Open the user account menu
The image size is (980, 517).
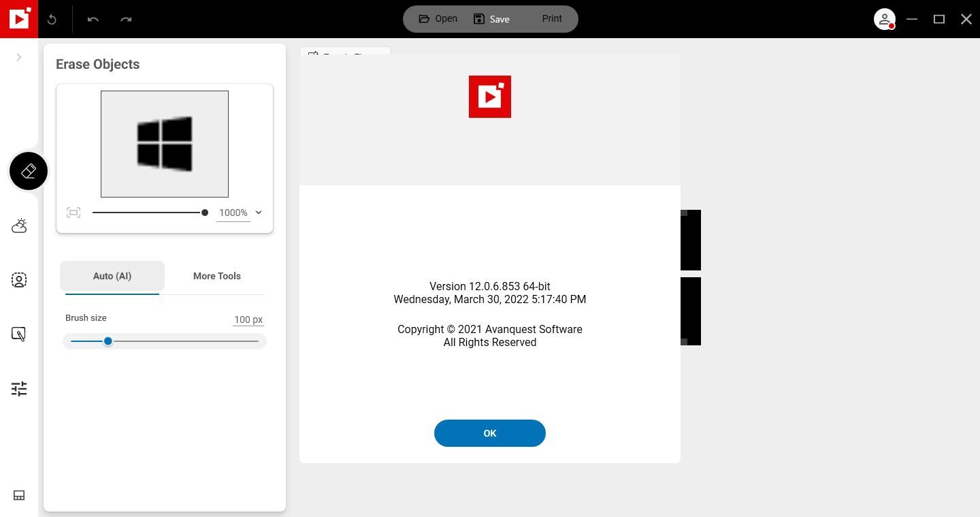[x=884, y=19]
